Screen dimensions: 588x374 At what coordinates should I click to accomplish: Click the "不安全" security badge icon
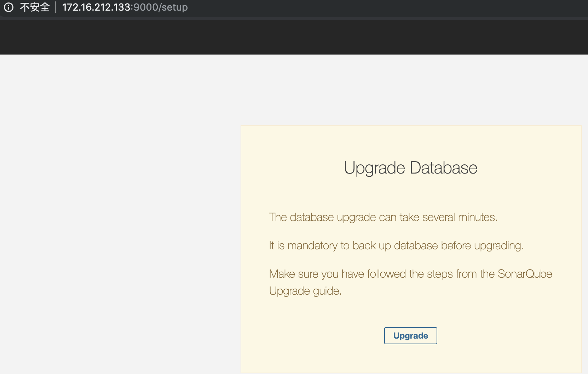35,7
